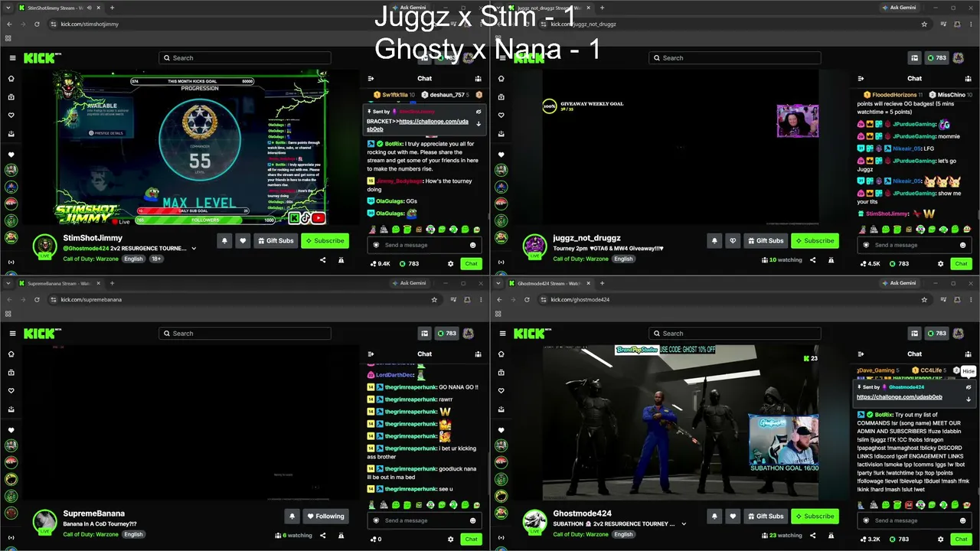Click the Home sidebar icon in StimShotJimmy window
This screenshot has height=551, width=980.
pyautogui.click(x=11, y=78)
